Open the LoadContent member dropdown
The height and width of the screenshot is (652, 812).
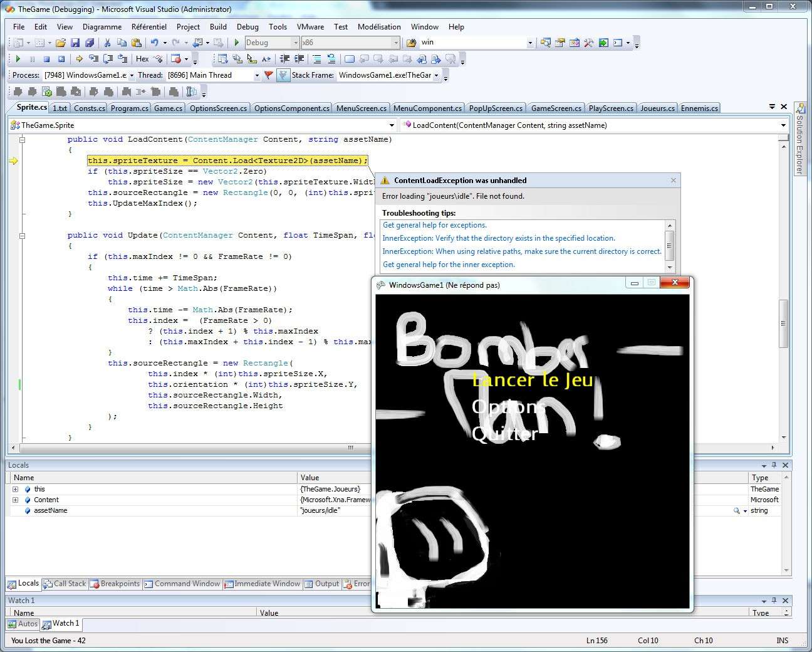tap(783, 125)
